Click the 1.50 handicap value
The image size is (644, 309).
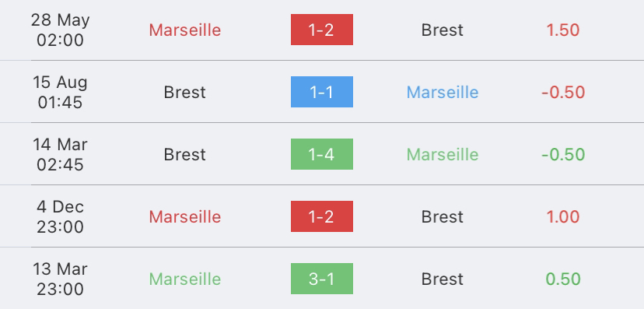562,30
